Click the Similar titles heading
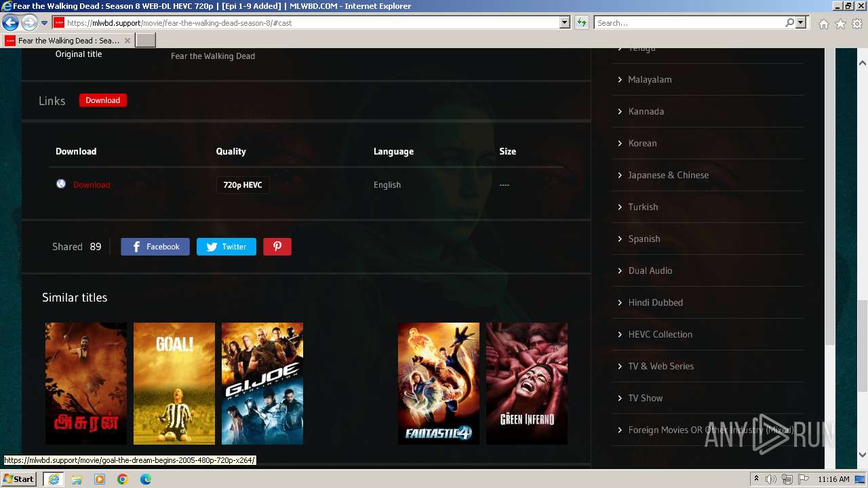The image size is (868, 488). pos(75,298)
